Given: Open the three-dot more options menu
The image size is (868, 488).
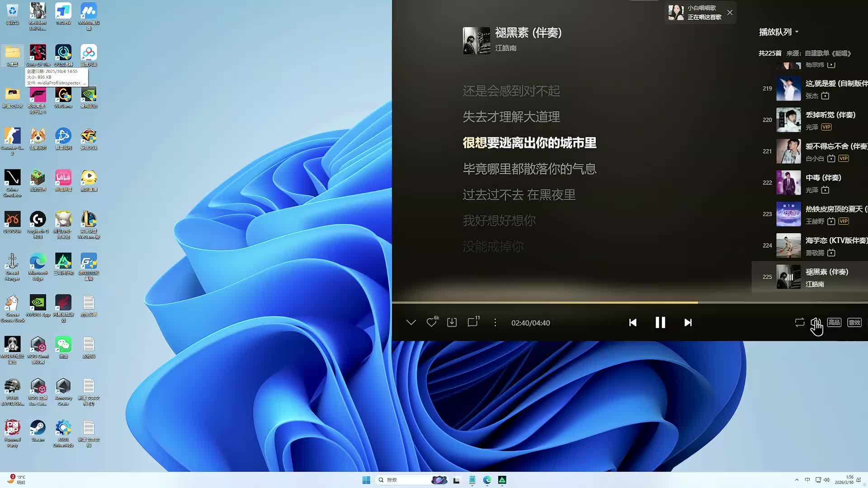Looking at the screenshot, I should tap(495, 323).
